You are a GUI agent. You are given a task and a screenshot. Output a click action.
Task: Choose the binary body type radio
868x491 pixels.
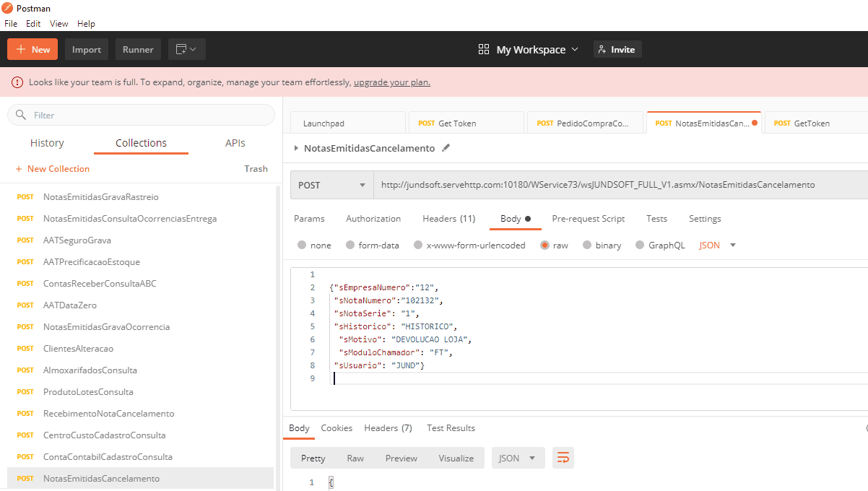coord(587,245)
